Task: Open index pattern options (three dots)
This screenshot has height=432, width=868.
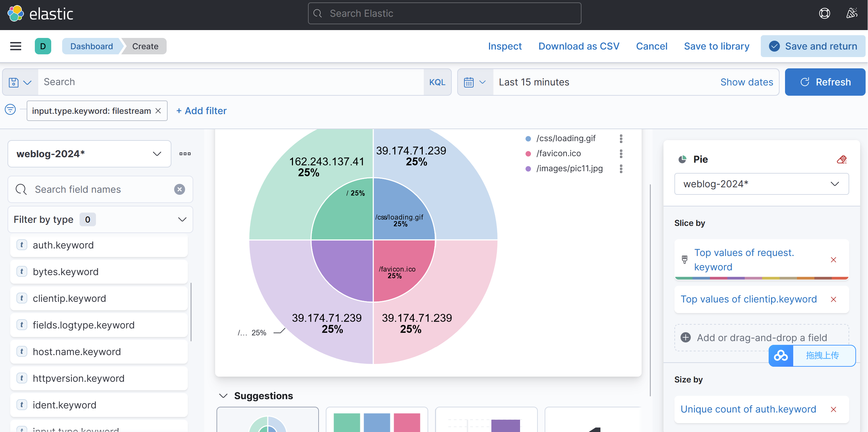Action: [185, 154]
